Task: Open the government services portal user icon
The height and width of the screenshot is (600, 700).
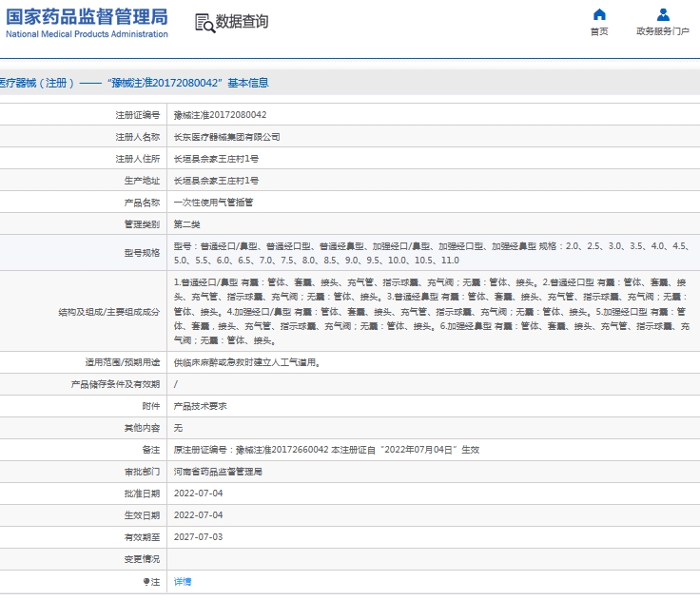Action: [x=663, y=14]
